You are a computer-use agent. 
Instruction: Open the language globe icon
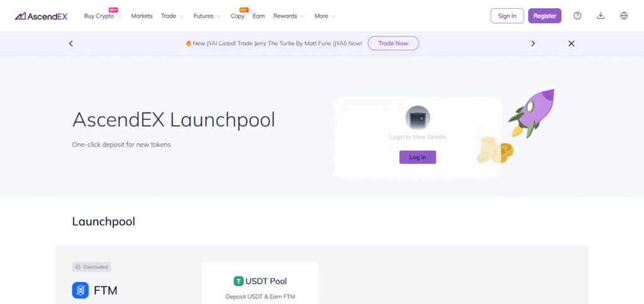click(624, 16)
